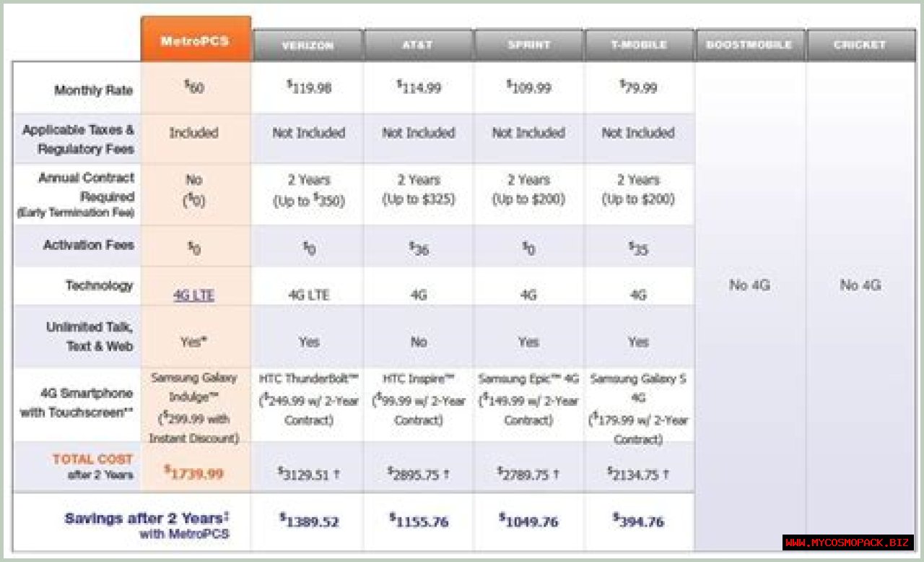Select the AT&T column header

(418, 46)
